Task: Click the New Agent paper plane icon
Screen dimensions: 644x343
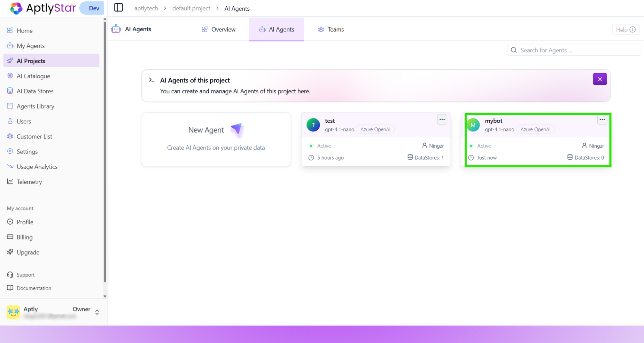Action: coord(237,130)
